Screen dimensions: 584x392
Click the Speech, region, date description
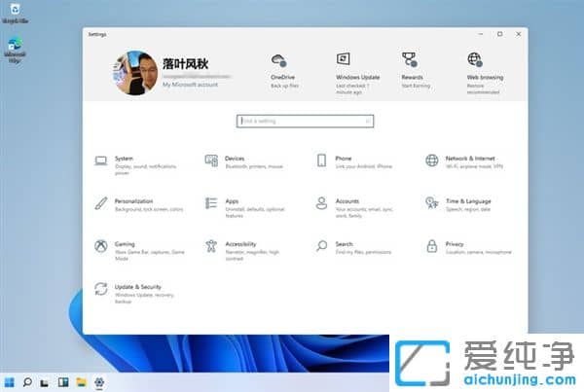coord(468,209)
